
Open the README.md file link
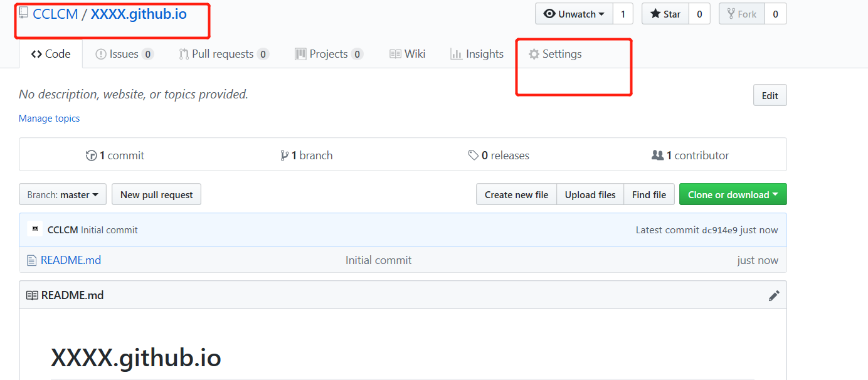coord(71,260)
